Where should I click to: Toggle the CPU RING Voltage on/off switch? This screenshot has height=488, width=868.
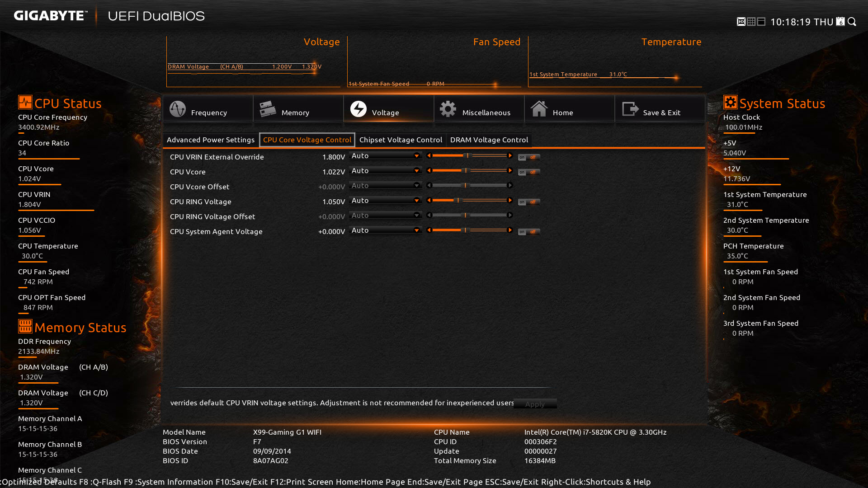(529, 202)
